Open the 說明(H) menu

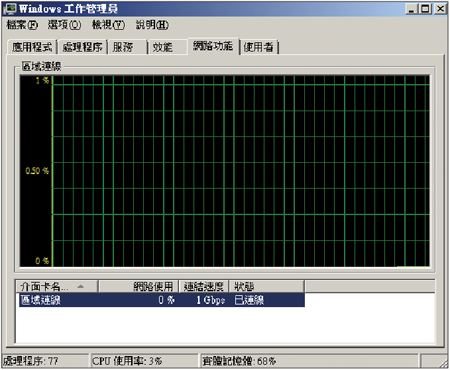pos(152,25)
